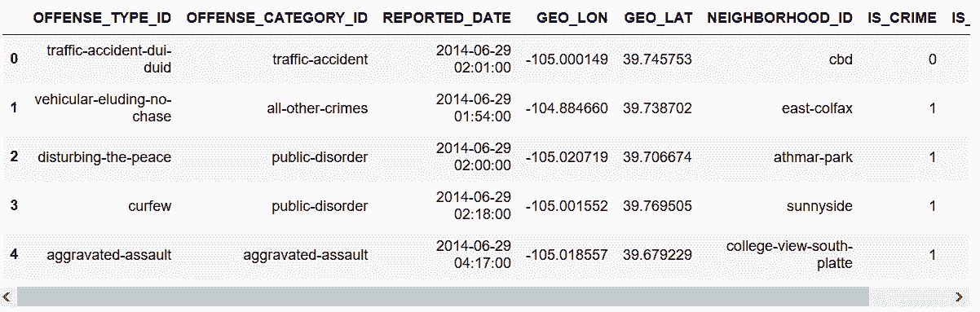Click the OFFENSE_TYPE_ID column header
Image resolution: width=980 pixels, height=312 pixels.
102,18
